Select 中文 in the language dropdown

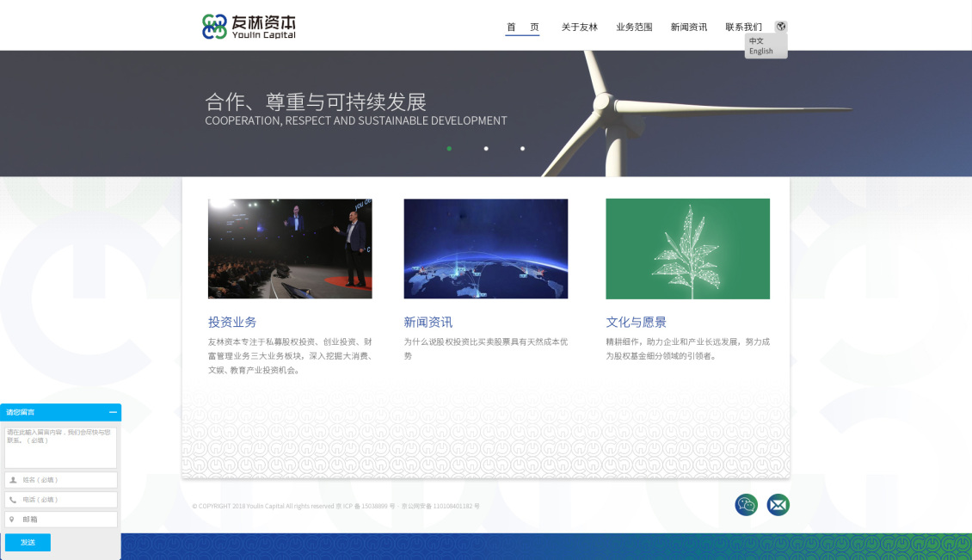(757, 40)
